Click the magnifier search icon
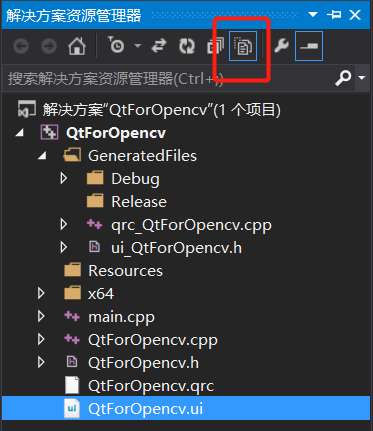This screenshot has width=373, height=431. [x=343, y=78]
